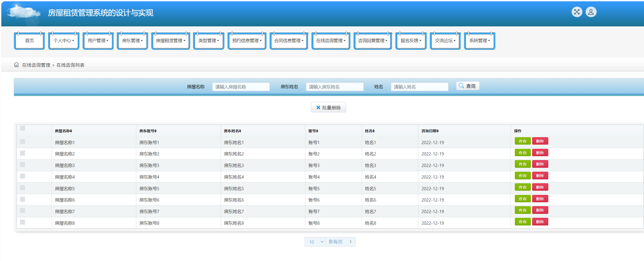
Task: Focus the 姓名 search input
Action: (419, 87)
